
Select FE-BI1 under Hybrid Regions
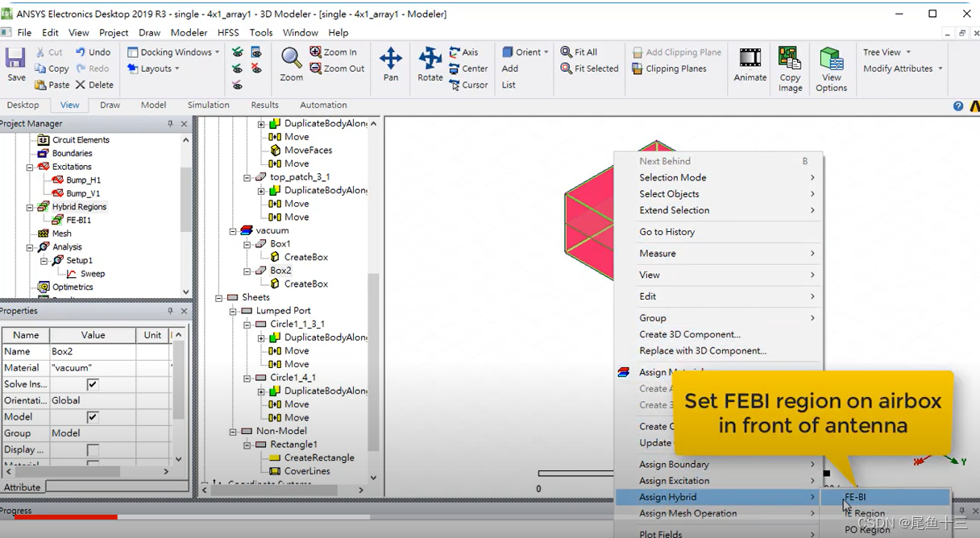tap(78, 220)
